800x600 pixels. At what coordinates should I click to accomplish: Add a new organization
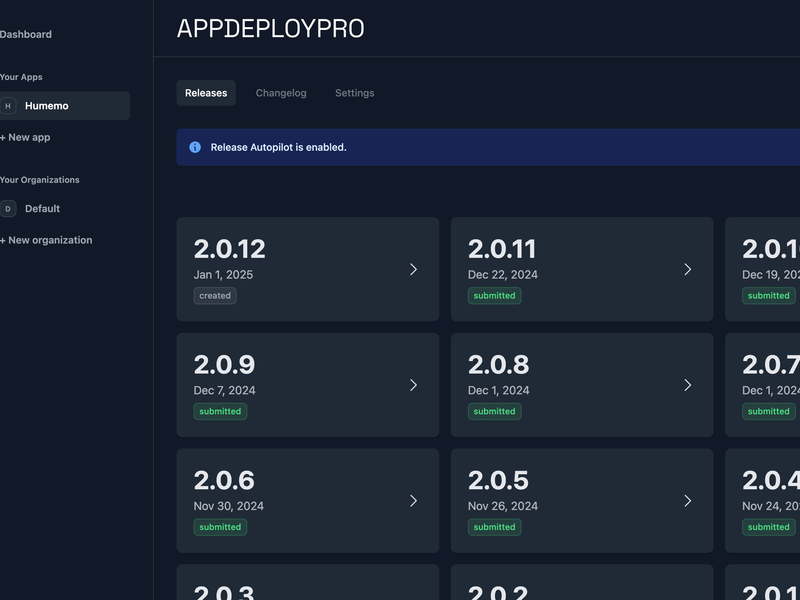point(45,240)
